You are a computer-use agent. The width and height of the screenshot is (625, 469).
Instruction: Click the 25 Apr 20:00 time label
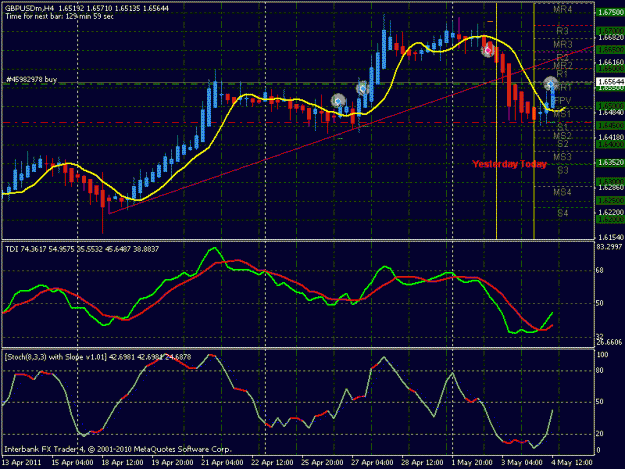tap(322, 463)
